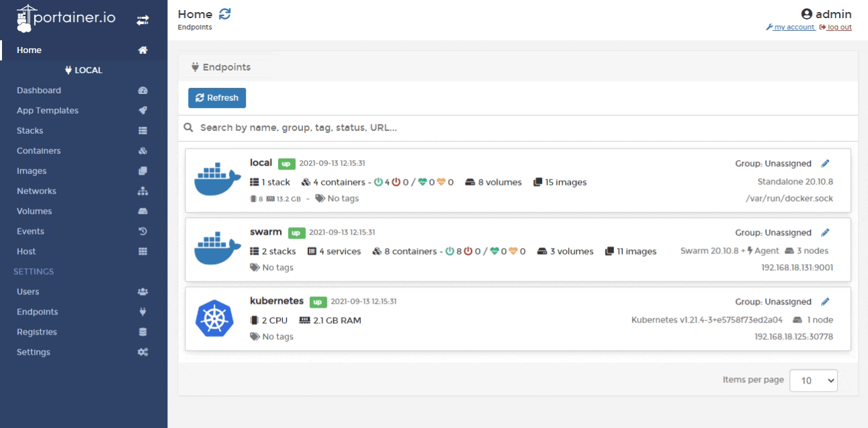Open Images in the sidebar
This screenshot has height=428, width=868.
[32, 171]
